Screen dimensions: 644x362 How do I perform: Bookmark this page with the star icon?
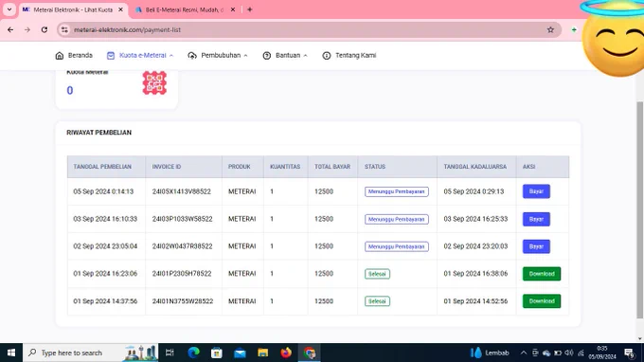coord(550,29)
